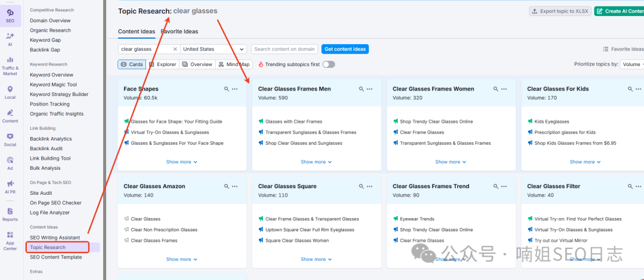Export topic to XLSX

pyautogui.click(x=559, y=11)
